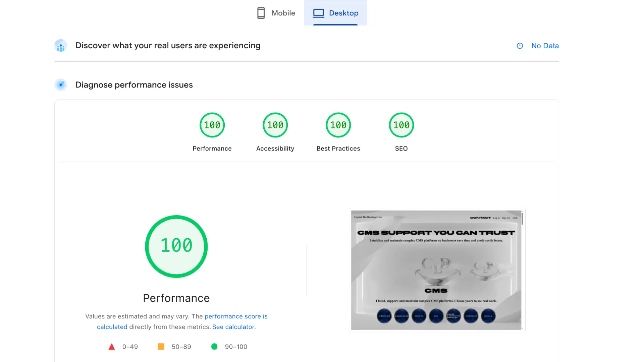Click the No Data info icon

[x=520, y=46]
